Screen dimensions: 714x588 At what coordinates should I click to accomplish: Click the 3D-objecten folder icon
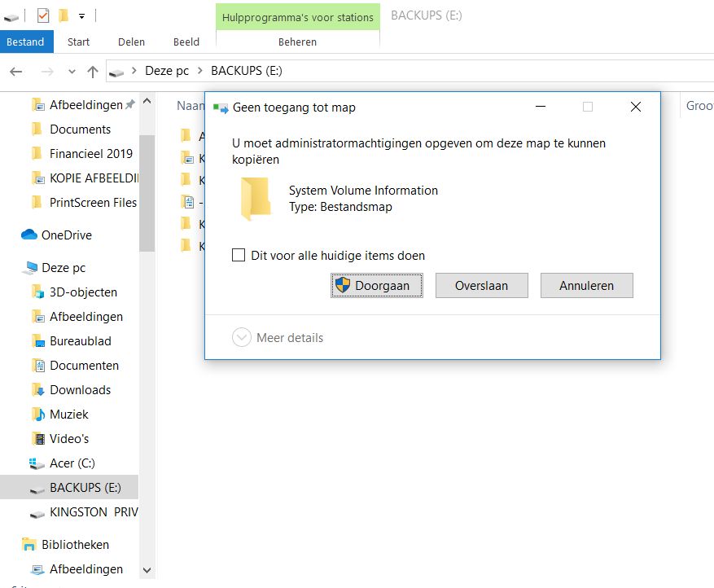point(37,292)
